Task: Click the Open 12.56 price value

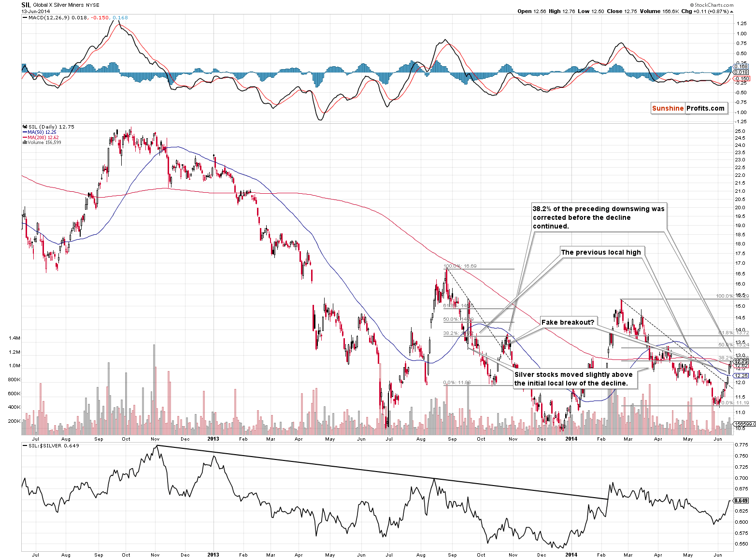Action: (x=531, y=11)
